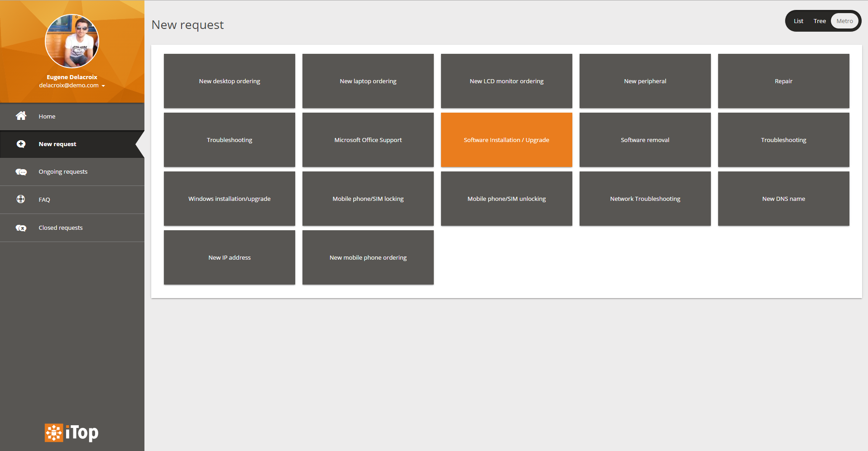Switch to Tree view mode
This screenshot has height=451, width=868.
click(820, 21)
